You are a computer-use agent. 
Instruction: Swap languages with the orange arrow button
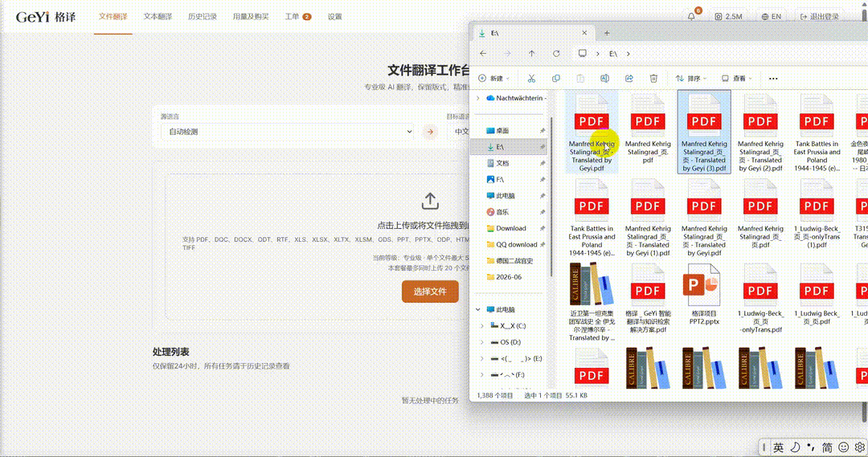pyautogui.click(x=430, y=132)
